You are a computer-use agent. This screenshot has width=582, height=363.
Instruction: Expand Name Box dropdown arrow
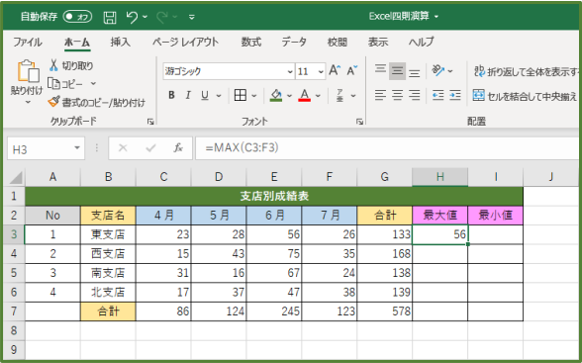pos(77,148)
